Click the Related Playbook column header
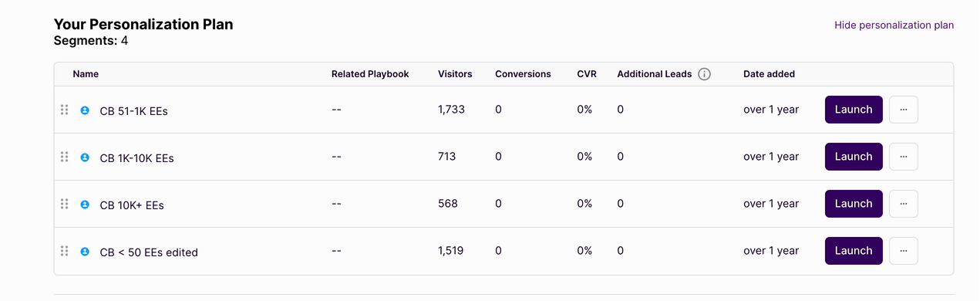Screen dimensions: 980x301 point(370,74)
